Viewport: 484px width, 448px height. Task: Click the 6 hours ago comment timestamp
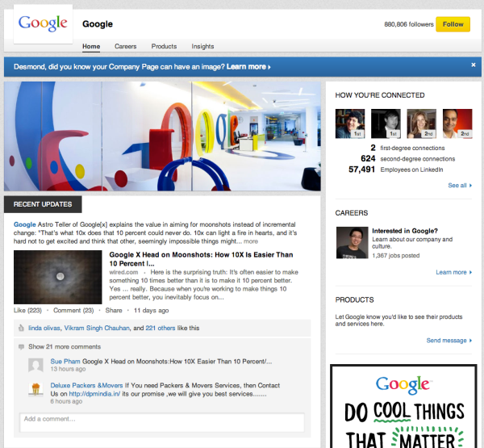click(66, 401)
